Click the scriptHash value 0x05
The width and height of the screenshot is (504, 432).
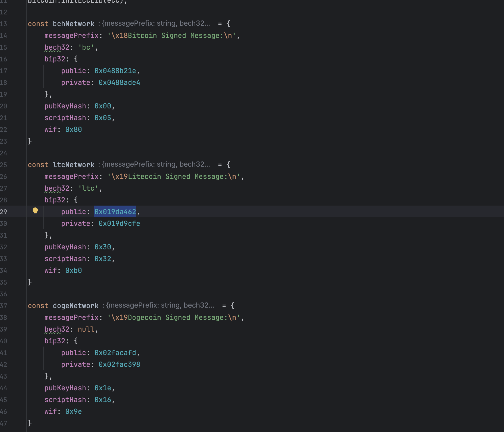103,118
